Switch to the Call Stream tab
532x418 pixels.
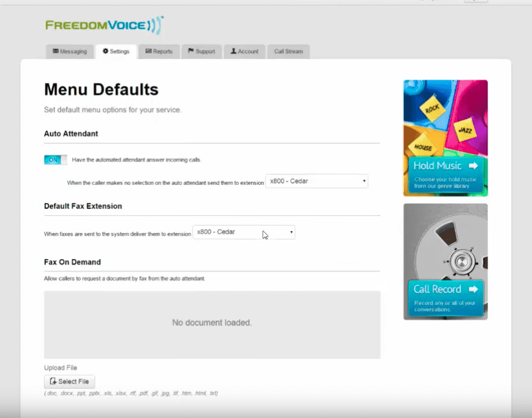[x=289, y=51]
